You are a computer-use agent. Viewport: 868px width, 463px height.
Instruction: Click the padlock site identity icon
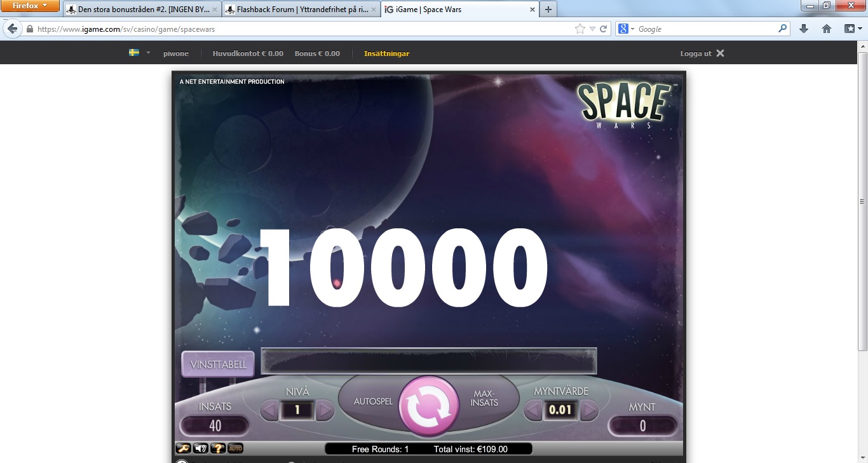point(29,29)
